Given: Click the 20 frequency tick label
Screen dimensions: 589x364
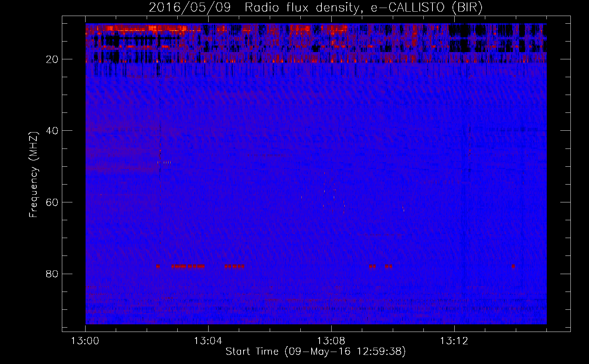Looking at the screenshot, I should [x=52, y=59].
